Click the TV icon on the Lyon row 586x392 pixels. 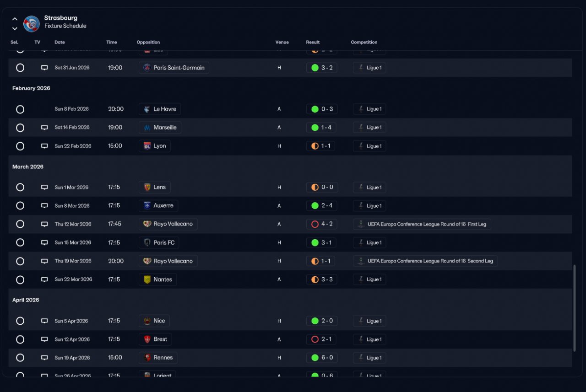point(44,146)
